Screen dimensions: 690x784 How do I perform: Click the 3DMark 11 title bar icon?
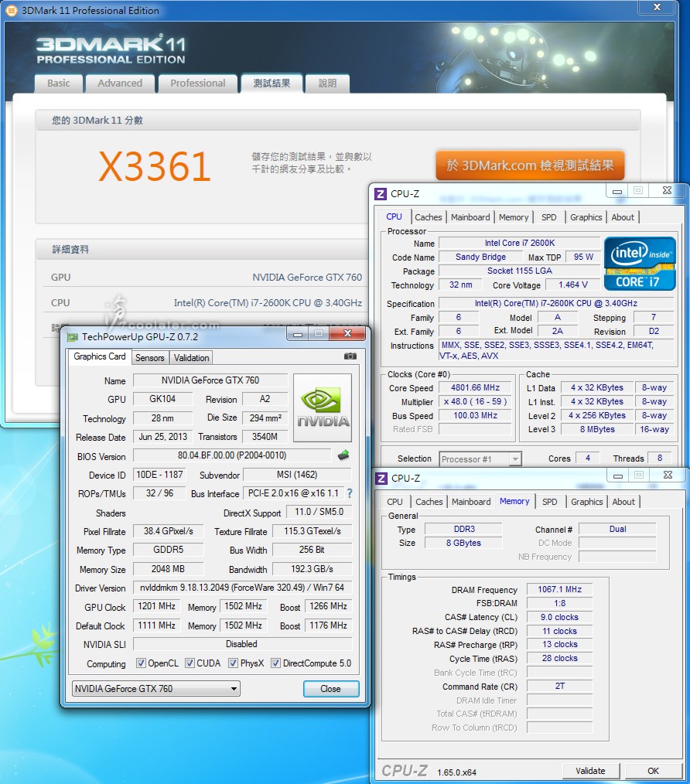coord(11,10)
